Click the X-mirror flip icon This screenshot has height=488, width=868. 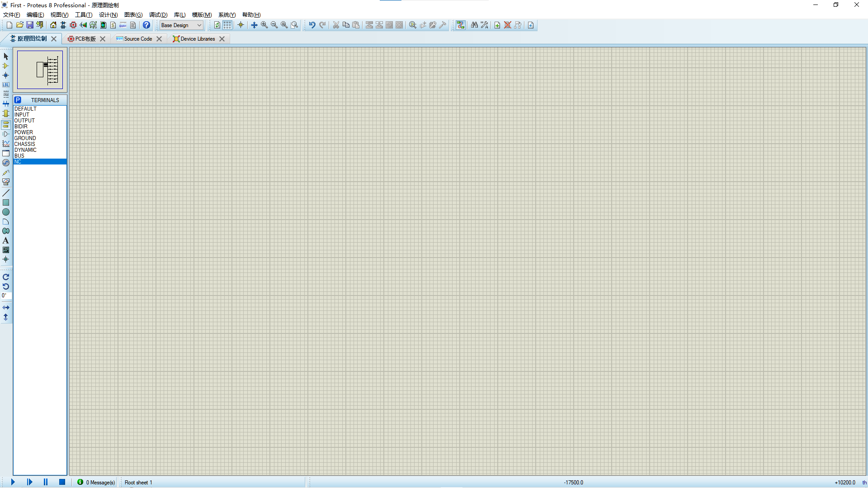click(6, 308)
